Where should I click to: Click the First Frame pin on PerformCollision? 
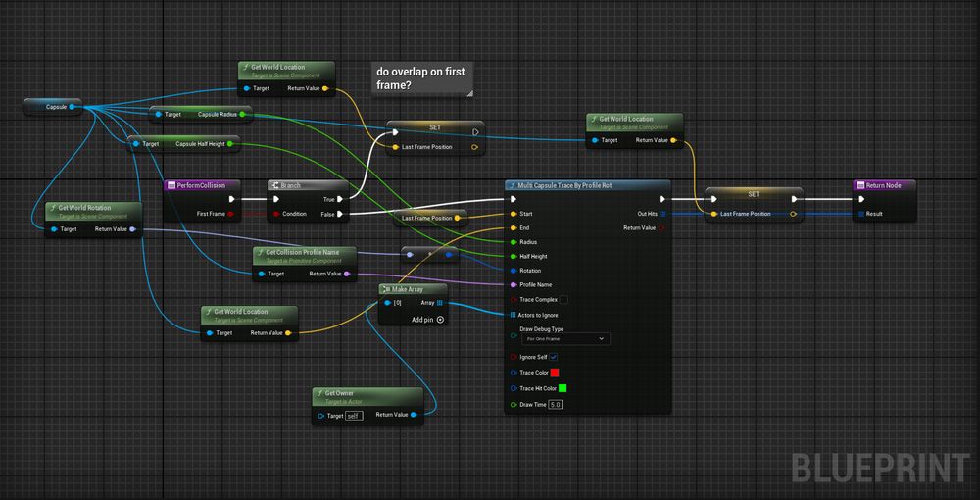230,214
